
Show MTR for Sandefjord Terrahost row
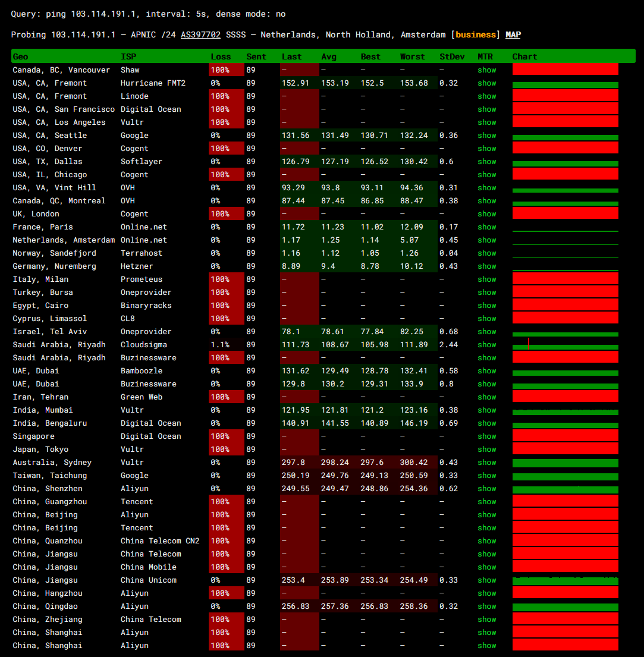(486, 253)
